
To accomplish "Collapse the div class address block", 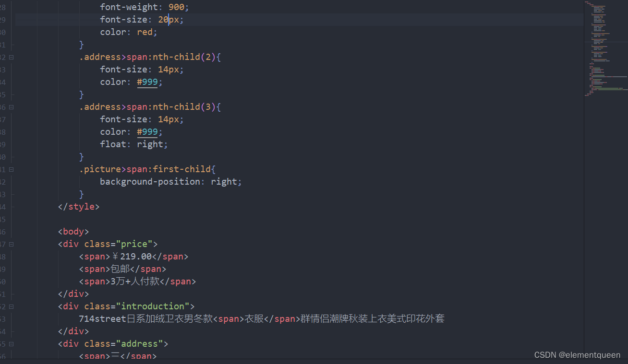I will [x=11, y=343].
